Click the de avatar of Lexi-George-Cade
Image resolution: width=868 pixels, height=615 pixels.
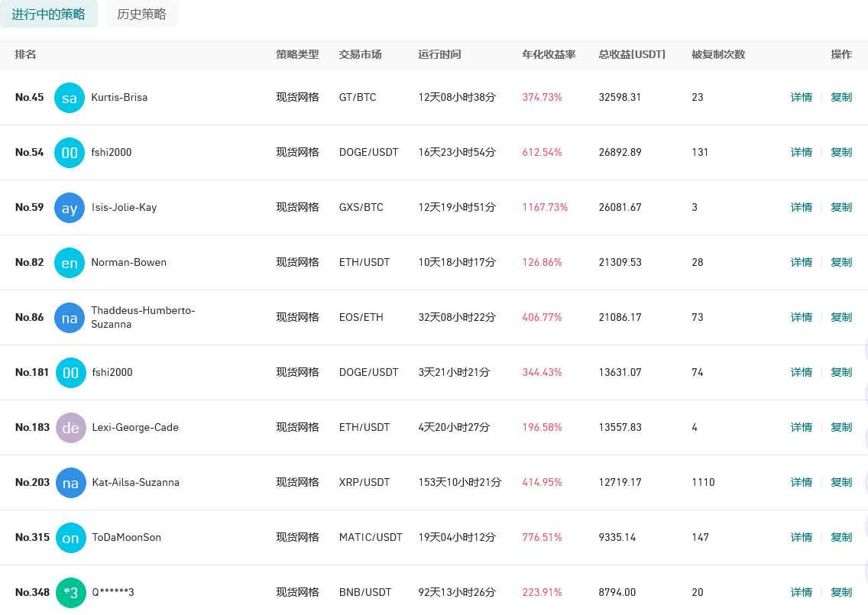pos(71,428)
